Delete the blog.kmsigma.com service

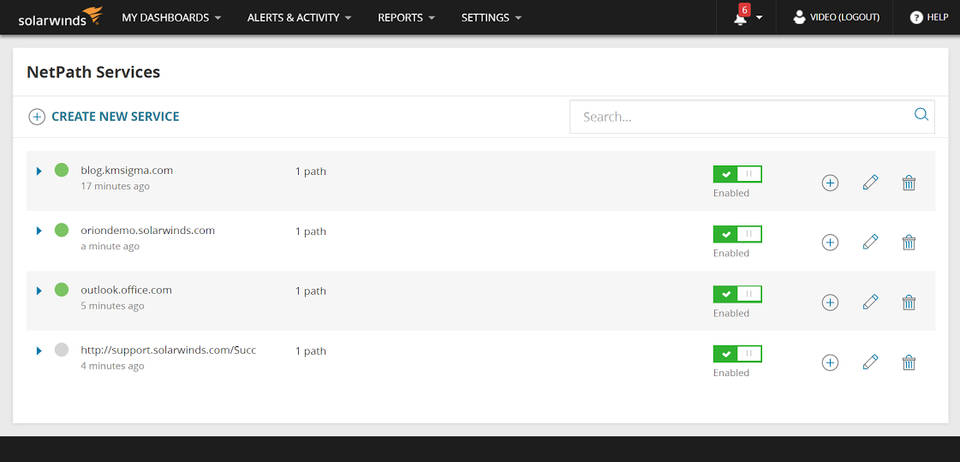click(x=908, y=182)
